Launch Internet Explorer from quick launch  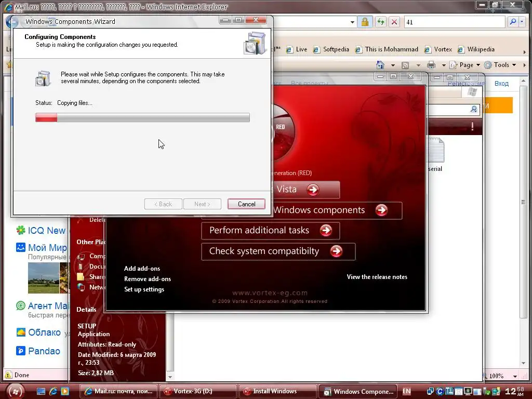[54, 391]
